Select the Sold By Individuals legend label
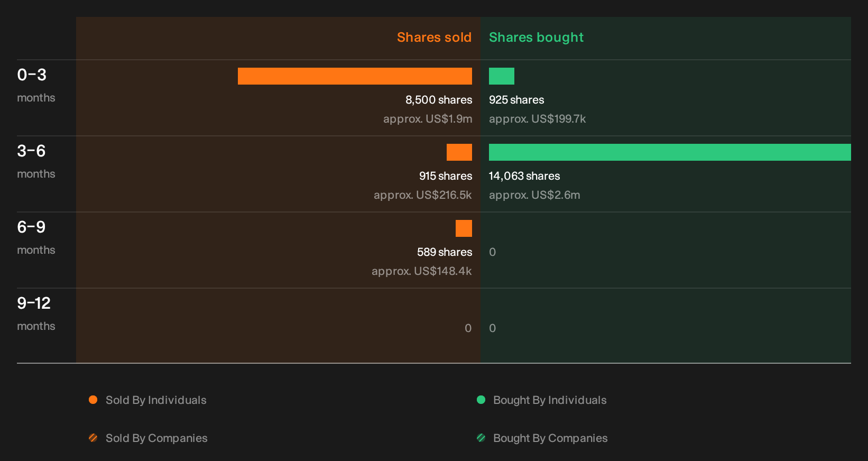Viewport: 868px width, 461px height. click(x=156, y=400)
